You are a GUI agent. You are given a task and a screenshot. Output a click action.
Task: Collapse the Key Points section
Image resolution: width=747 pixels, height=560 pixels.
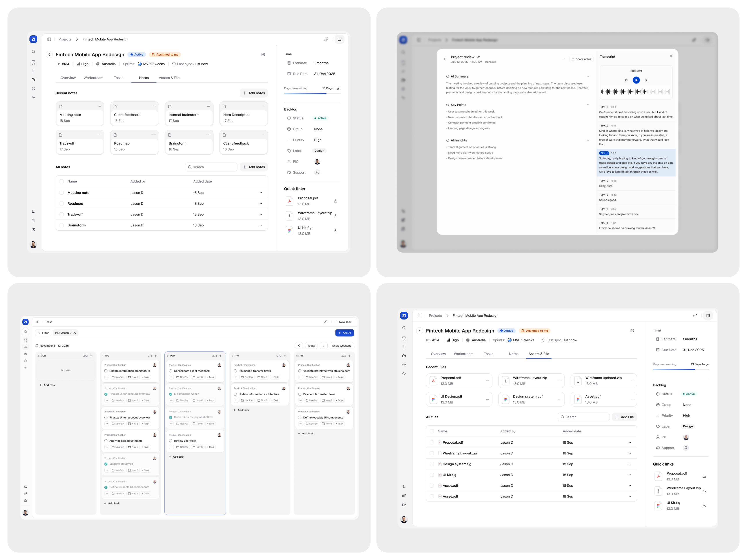[588, 105]
